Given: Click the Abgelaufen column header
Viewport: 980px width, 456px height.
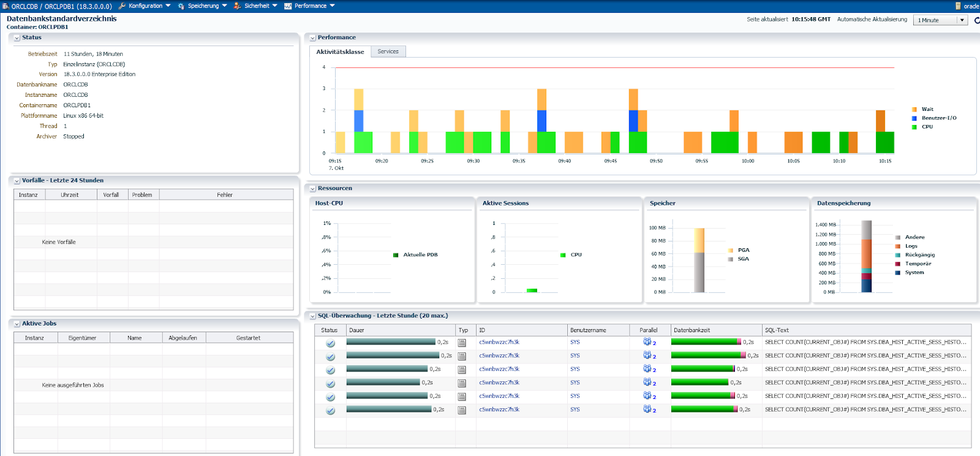Looking at the screenshot, I should [183, 338].
